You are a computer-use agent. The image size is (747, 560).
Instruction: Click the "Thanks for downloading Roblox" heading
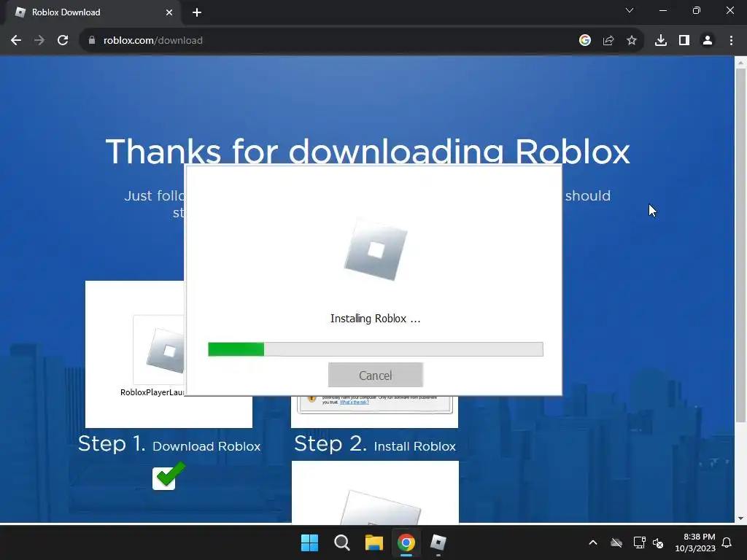click(x=368, y=152)
